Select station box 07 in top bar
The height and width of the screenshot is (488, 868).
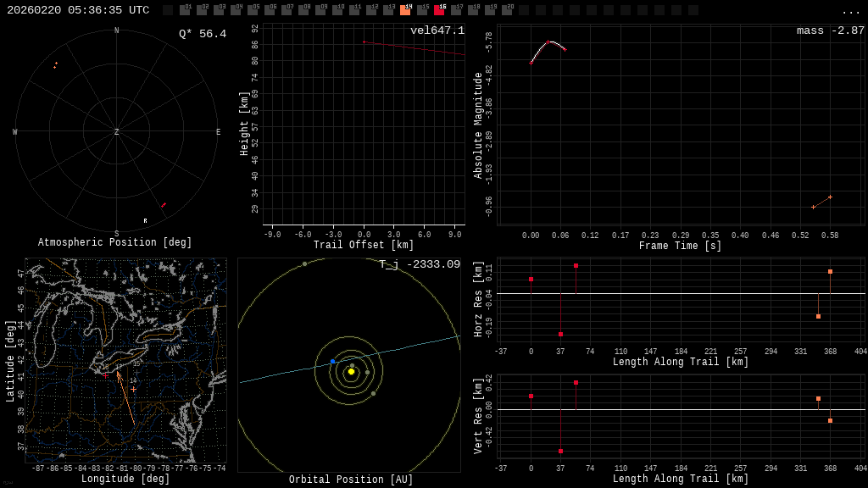coord(287,10)
